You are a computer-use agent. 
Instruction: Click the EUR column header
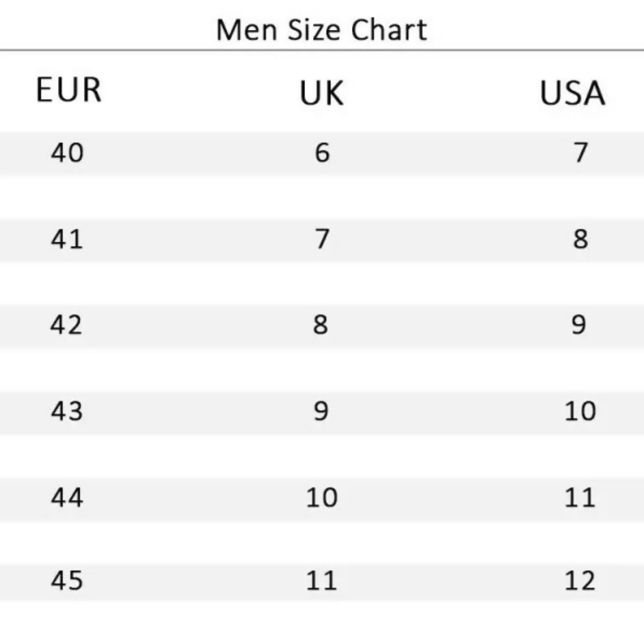click(68, 90)
